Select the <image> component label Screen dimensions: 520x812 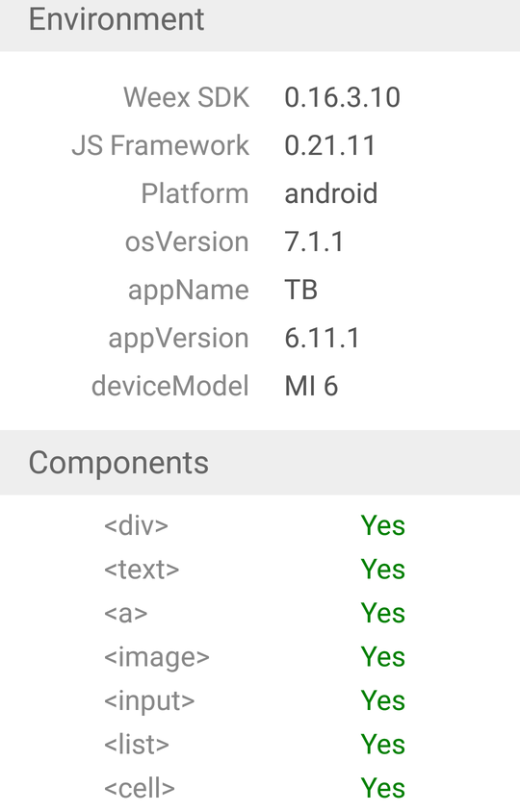(157, 657)
